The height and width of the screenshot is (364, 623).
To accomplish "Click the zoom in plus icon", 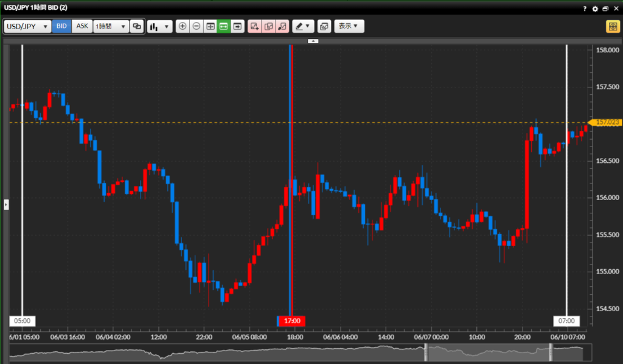I will (x=183, y=27).
